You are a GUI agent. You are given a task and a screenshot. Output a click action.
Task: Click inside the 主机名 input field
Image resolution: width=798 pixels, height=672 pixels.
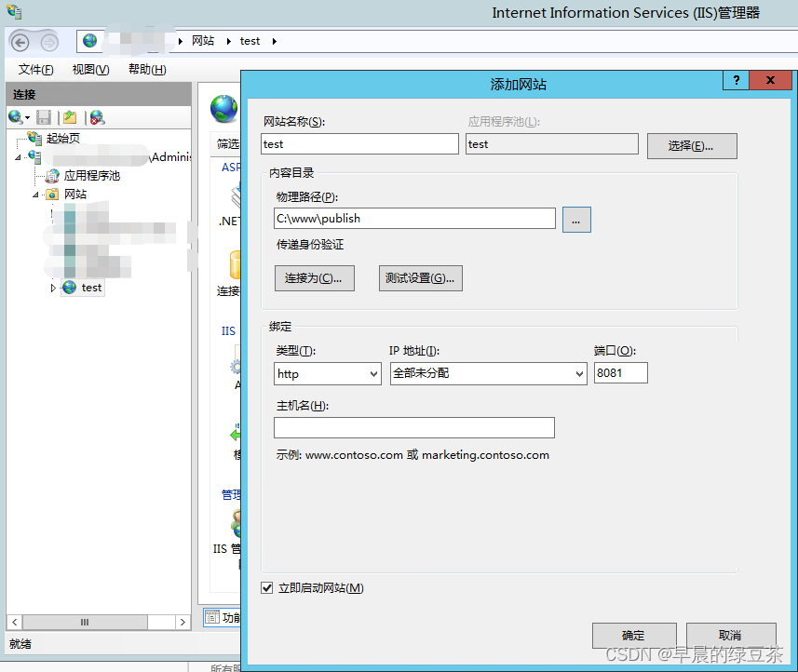pos(413,427)
